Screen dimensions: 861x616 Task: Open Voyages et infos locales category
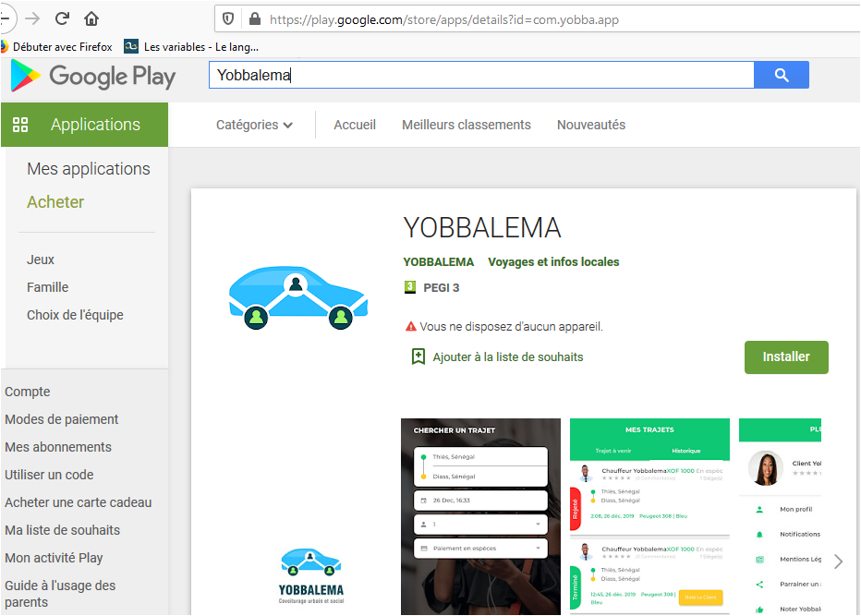(x=553, y=262)
